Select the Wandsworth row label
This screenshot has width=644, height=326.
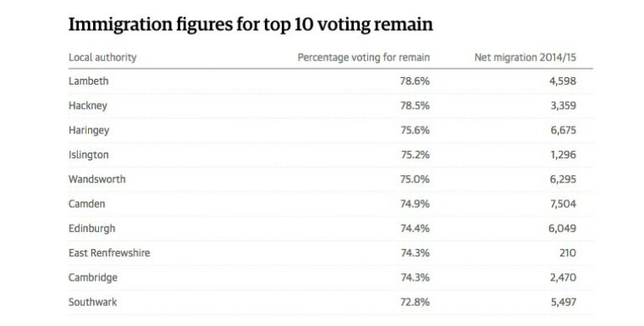(x=97, y=179)
